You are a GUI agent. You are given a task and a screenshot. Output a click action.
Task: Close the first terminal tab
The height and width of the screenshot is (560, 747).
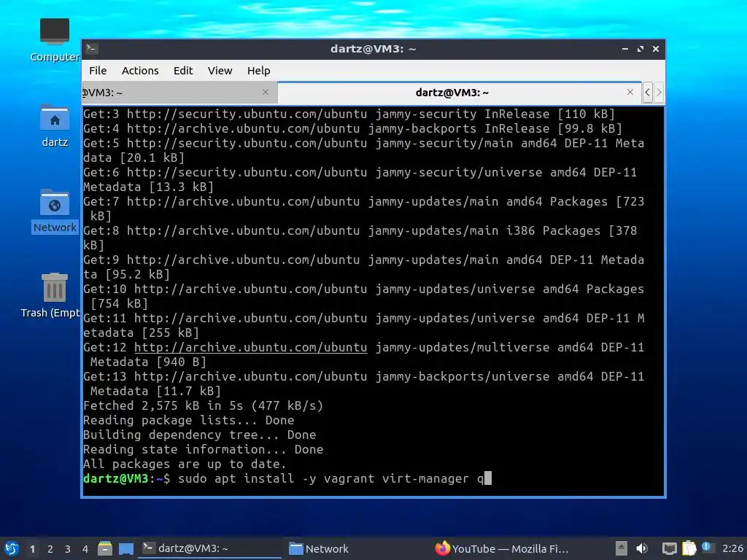point(266,92)
